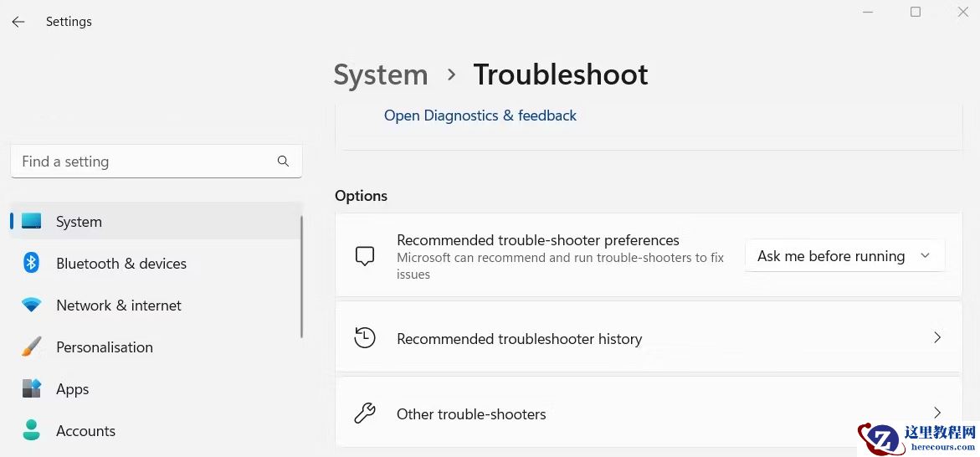The image size is (980, 457).
Task: Click the Personalisation paintbrush icon
Action: [32, 347]
